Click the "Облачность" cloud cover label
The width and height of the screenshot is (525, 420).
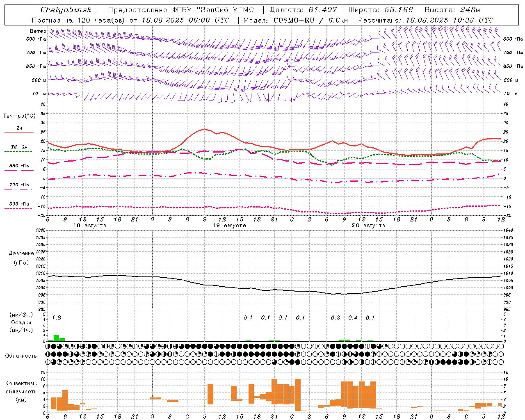click(21, 356)
